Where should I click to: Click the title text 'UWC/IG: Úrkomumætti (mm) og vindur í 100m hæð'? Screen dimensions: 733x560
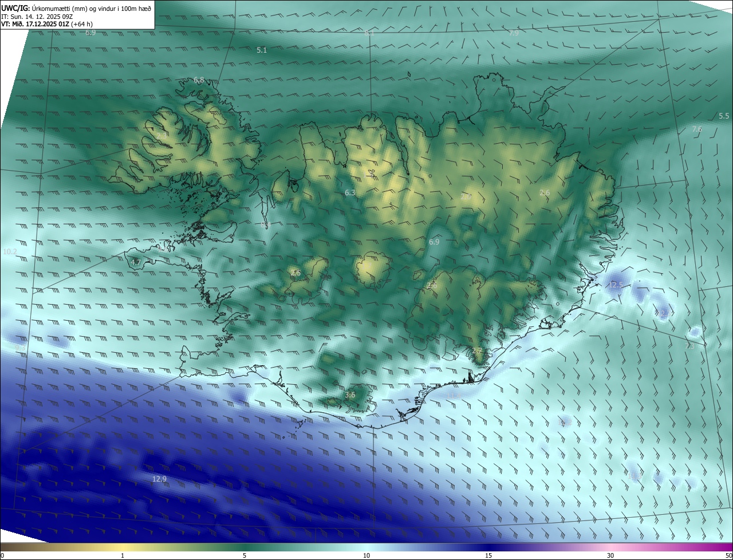coord(76,8)
